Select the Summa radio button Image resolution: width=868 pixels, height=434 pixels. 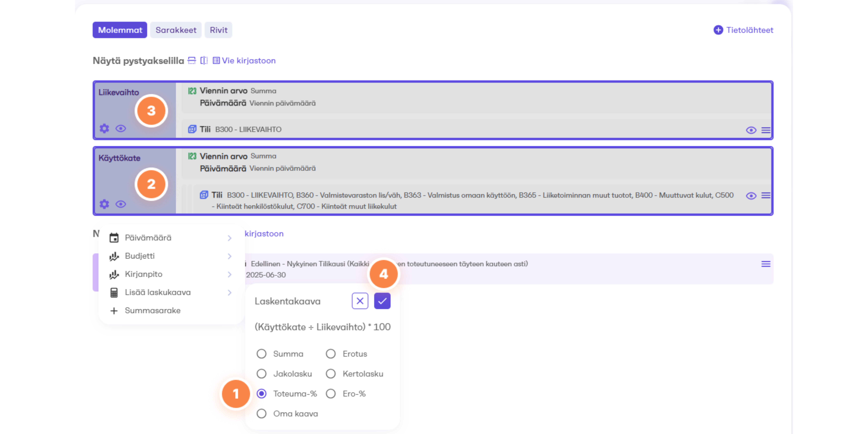pyautogui.click(x=261, y=354)
